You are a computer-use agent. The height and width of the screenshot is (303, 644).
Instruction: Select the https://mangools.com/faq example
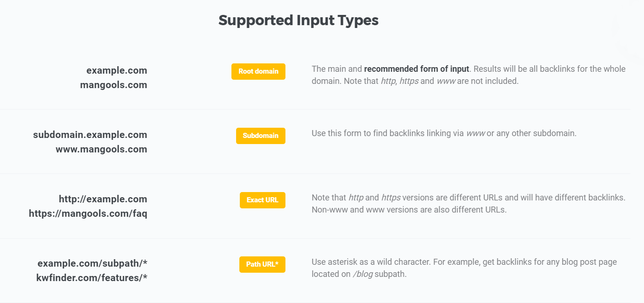tap(88, 213)
